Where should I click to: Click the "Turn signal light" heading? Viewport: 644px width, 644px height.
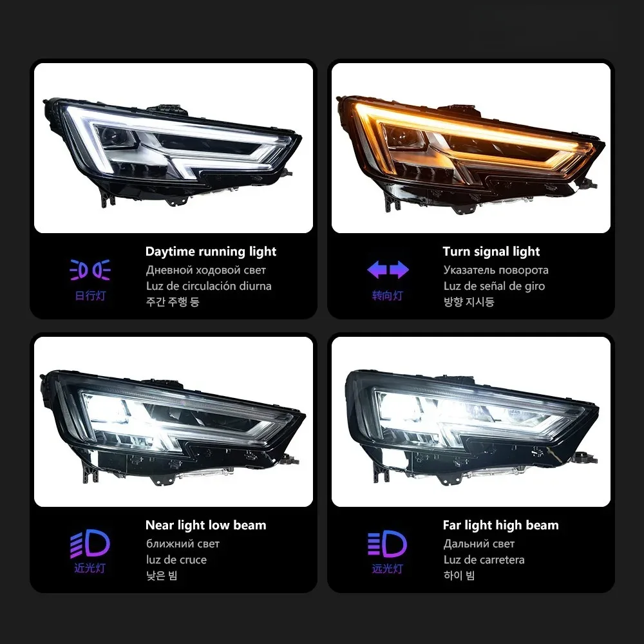click(x=491, y=251)
